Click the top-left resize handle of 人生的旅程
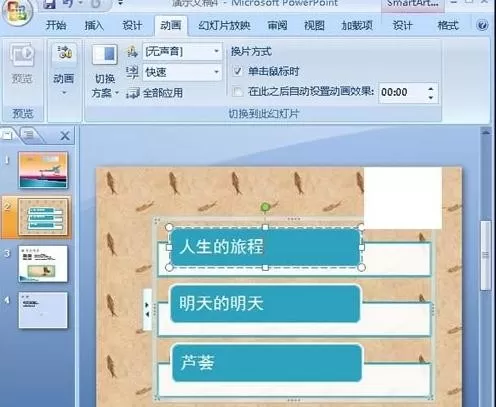Viewport: 496px width, 407px height. (169, 227)
